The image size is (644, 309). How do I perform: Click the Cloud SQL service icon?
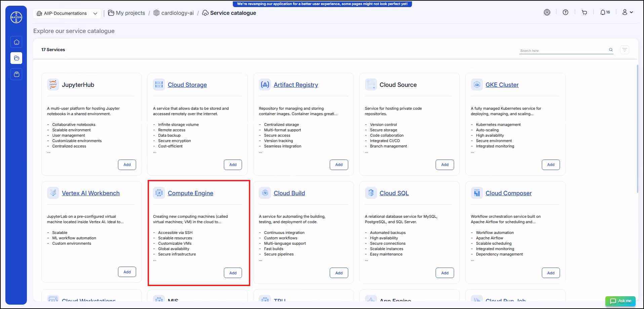click(x=371, y=193)
